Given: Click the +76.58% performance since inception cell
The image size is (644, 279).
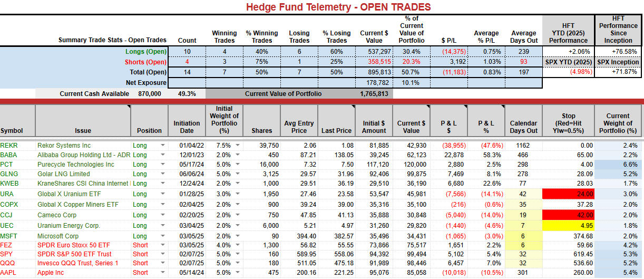Looking at the screenshot, I should 619,51.
